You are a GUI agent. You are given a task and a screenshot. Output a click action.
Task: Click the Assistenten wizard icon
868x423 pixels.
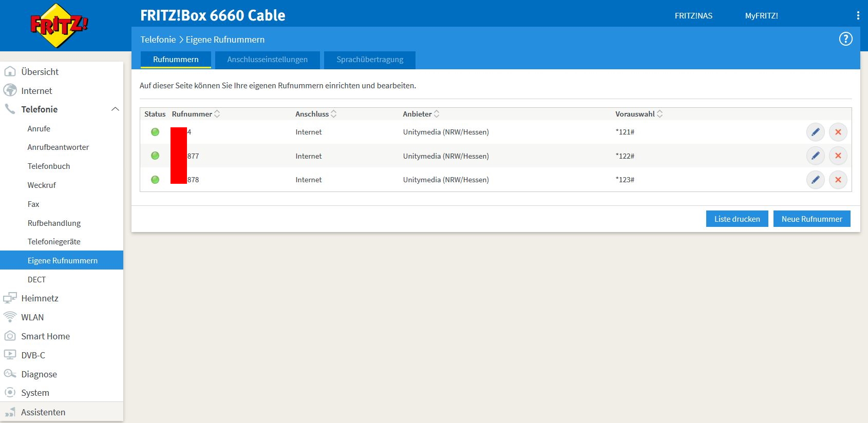[10, 412]
